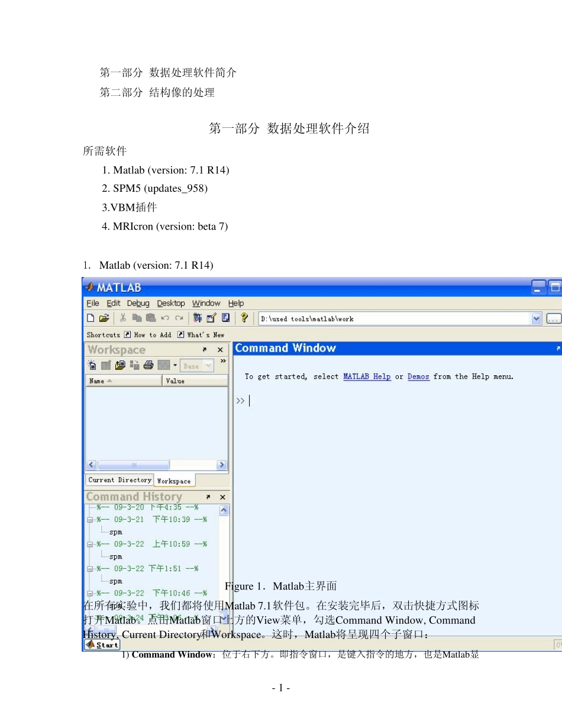The width and height of the screenshot is (562, 728).
Task: Collapse the 09-3-22 下午1:51 history node
Action: click(90, 569)
